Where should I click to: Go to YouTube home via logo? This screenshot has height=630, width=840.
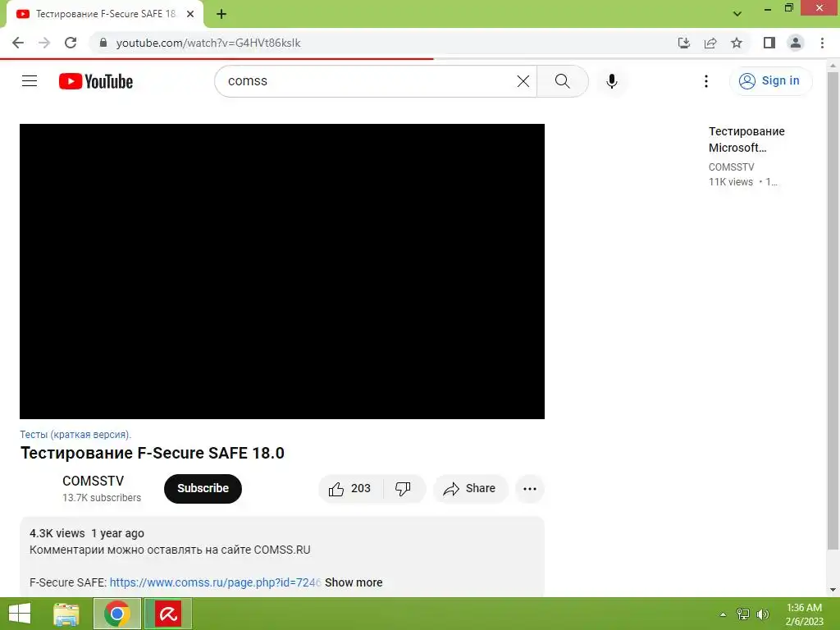(96, 81)
